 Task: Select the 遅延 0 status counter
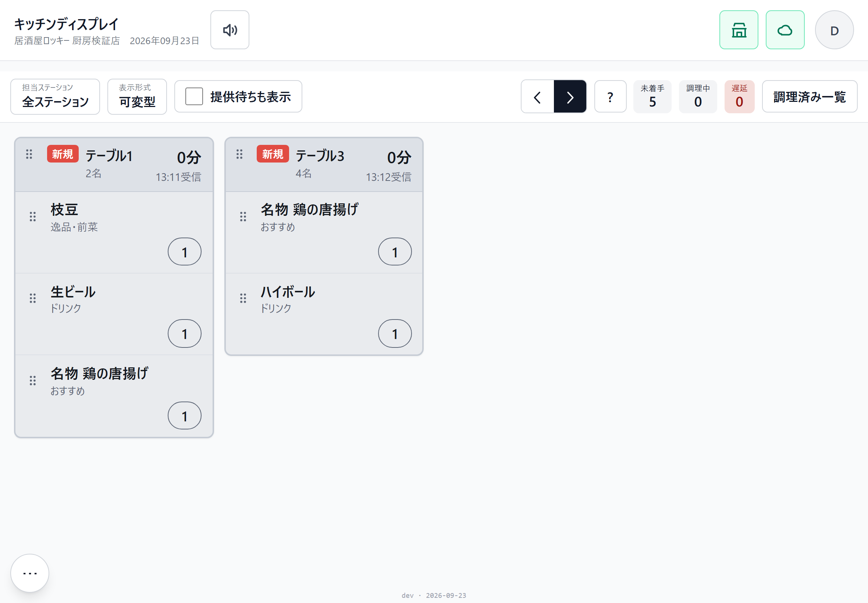click(739, 96)
